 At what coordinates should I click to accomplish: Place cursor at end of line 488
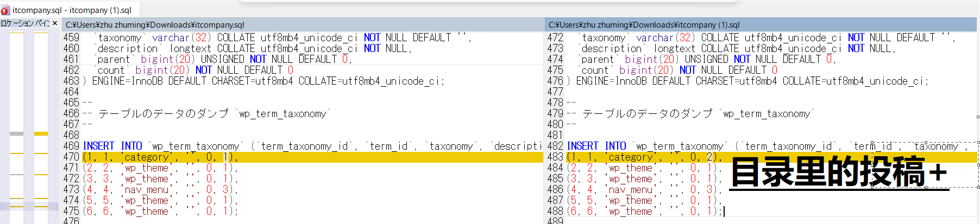click(724, 212)
